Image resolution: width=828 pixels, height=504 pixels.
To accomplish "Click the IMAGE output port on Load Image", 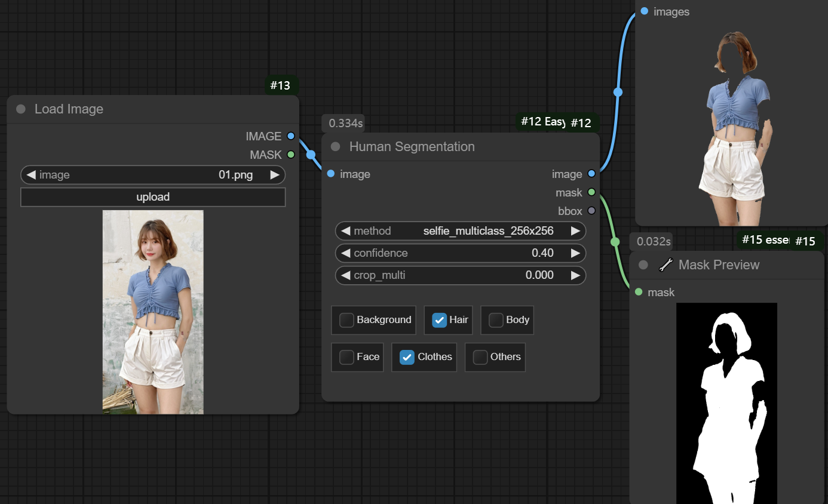I will tap(291, 136).
